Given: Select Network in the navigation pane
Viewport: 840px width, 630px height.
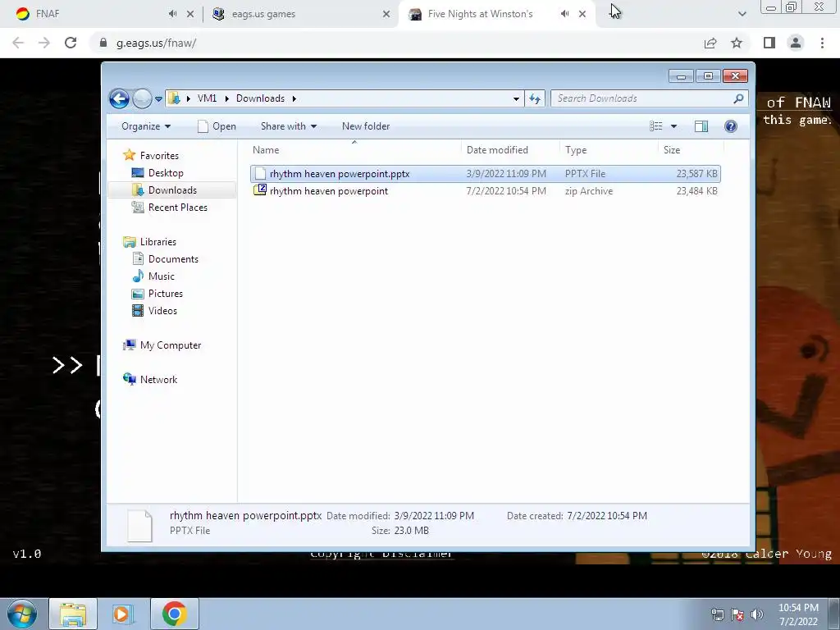Looking at the screenshot, I should click(158, 380).
